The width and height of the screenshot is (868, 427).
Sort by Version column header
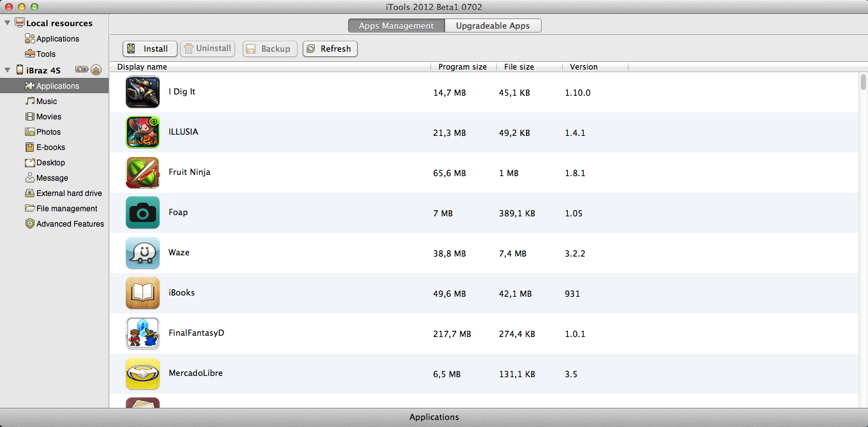(595, 66)
